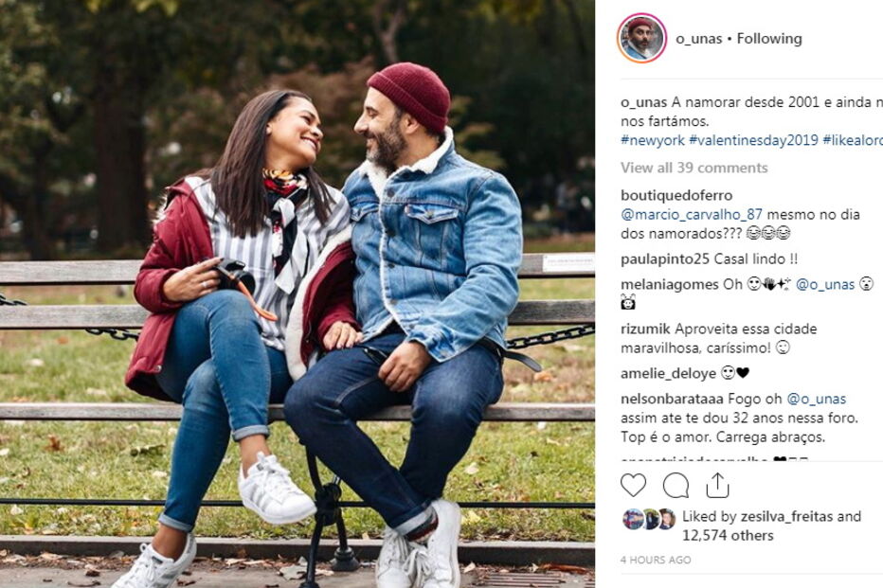
Task: Open the paulapinto25 commenter profile
Action: point(664,259)
